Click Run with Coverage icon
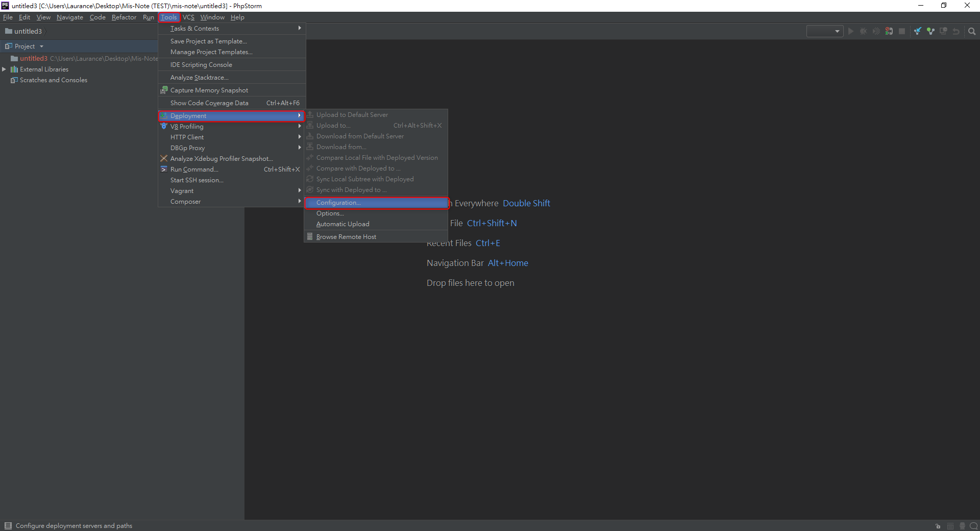 (x=876, y=31)
